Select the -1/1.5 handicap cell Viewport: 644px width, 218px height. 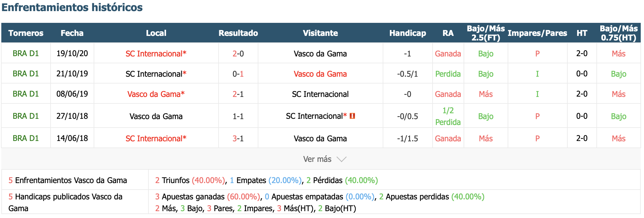(x=407, y=138)
